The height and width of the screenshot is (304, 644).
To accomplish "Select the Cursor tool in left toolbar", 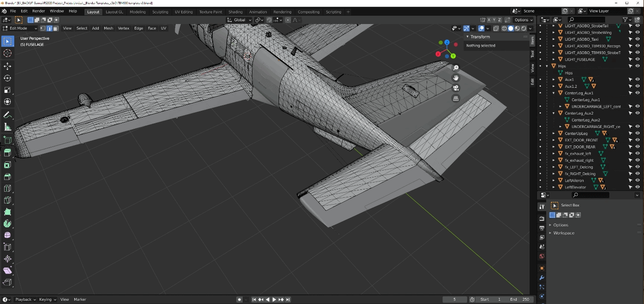I will point(7,54).
